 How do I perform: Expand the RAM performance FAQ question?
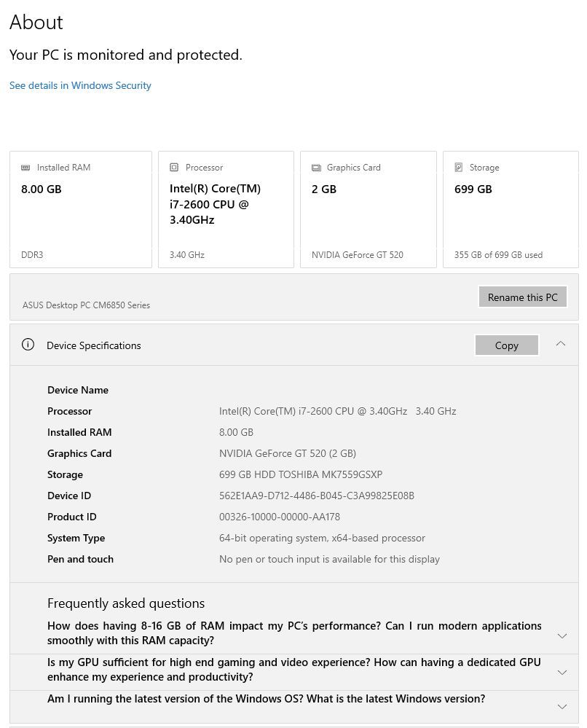tap(562, 635)
